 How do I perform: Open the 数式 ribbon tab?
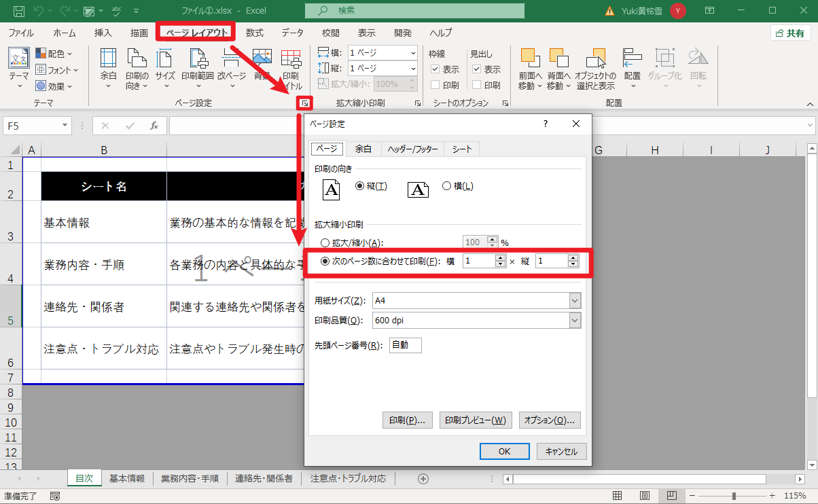coord(255,33)
